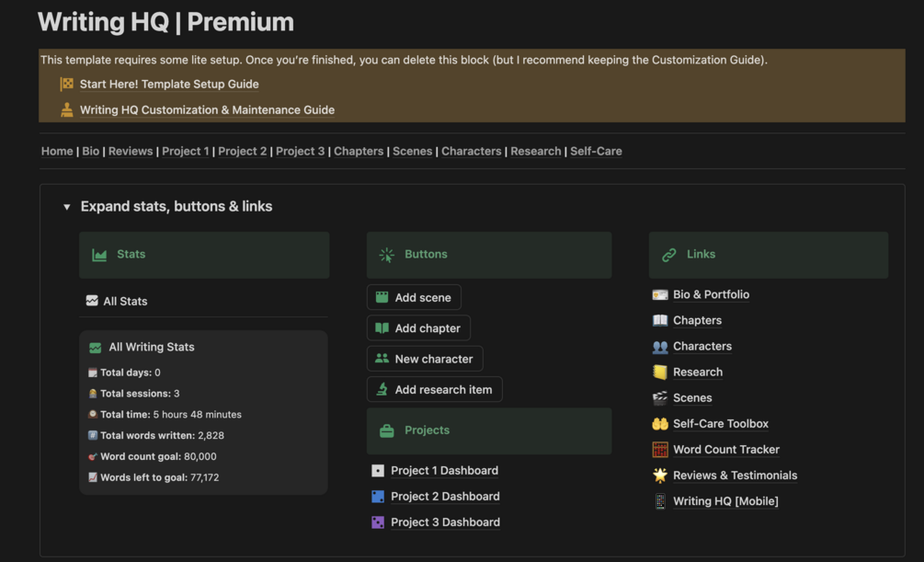This screenshot has width=924, height=562.
Task: Open the Start Here Template Setup Guide
Action: click(x=169, y=84)
